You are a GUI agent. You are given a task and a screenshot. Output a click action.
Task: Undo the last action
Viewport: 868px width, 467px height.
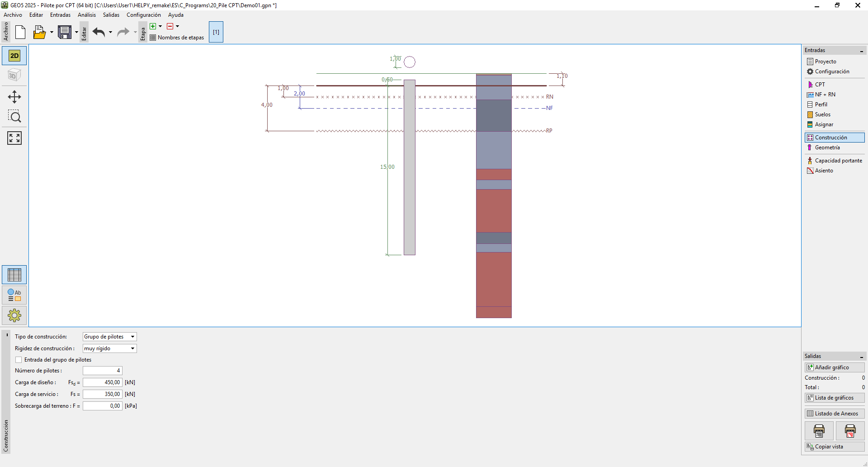(x=99, y=32)
